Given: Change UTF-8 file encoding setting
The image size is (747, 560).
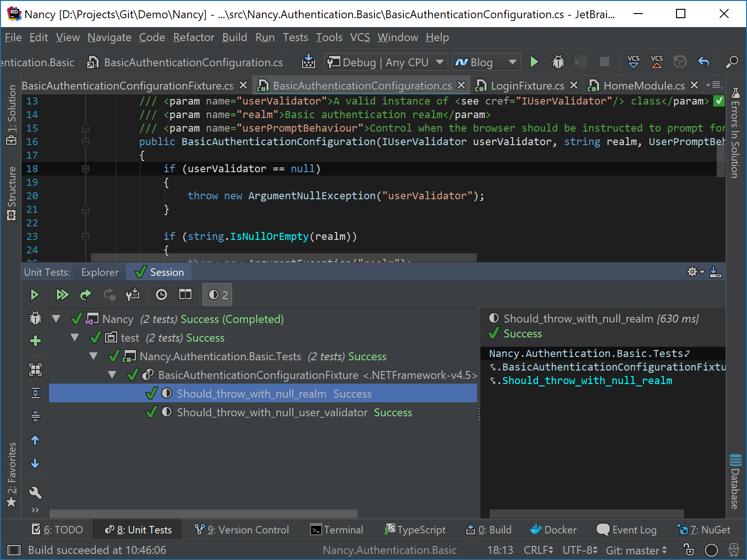Looking at the screenshot, I should [580, 550].
